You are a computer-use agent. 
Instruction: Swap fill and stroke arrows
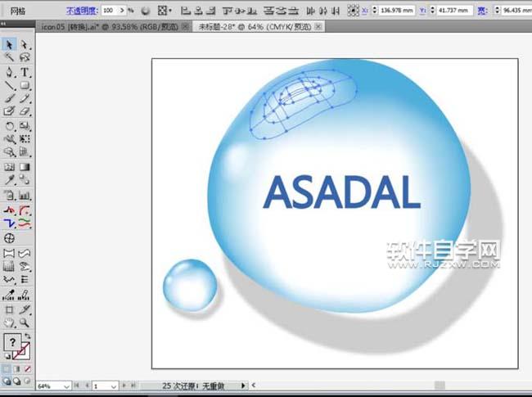(x=28, y=336)
